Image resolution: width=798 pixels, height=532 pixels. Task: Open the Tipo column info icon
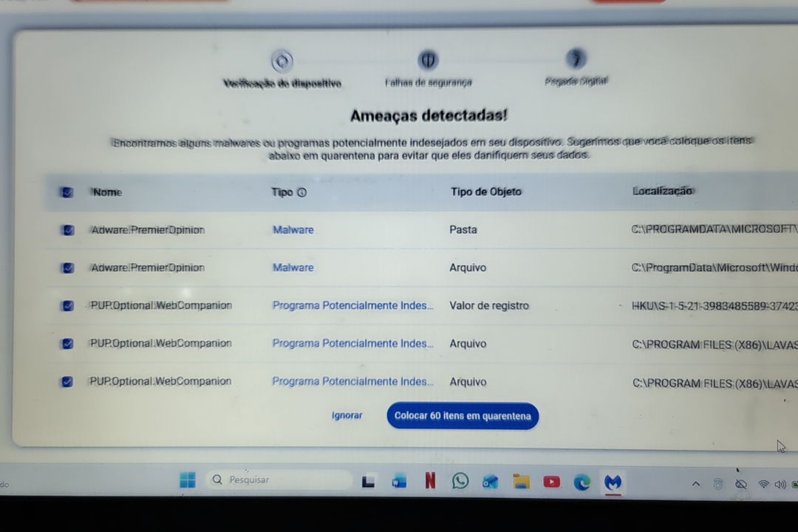(x=301, y=192)
